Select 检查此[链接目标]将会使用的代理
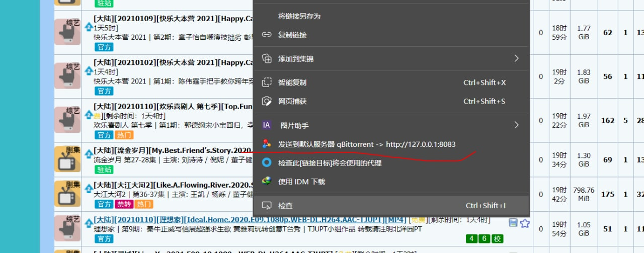 [391, 163]
